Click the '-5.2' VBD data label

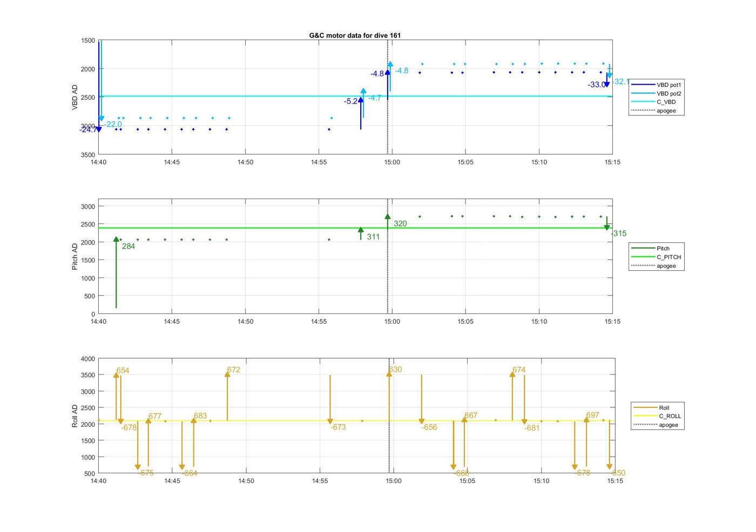pyautogui.click(x=350, y=101)
